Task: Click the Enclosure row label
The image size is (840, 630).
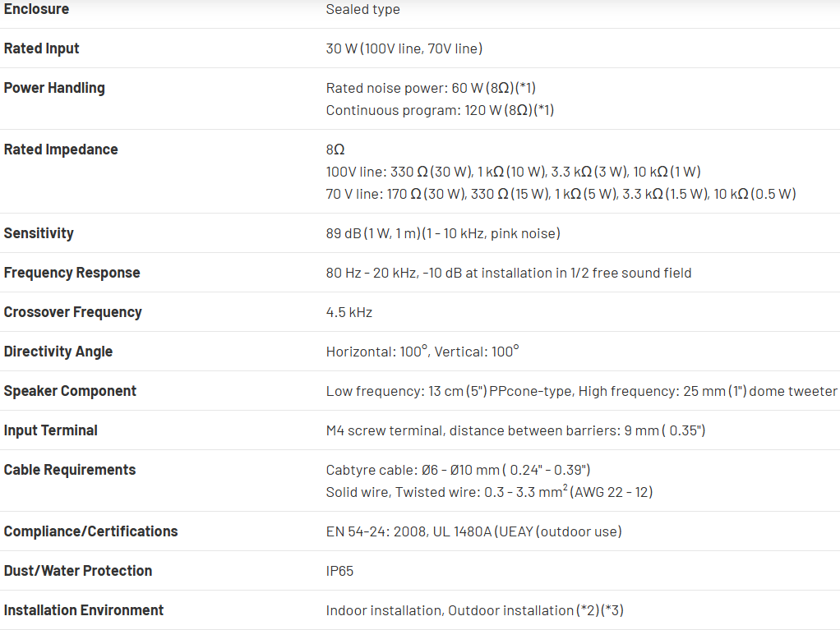Action: point(36,9)
